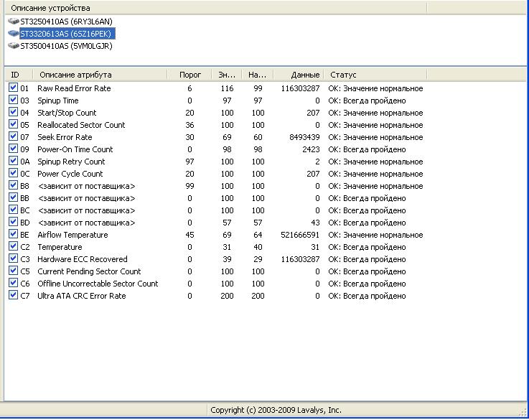Select the ST3500410AS (5VM0LGJR) device
The height and width of the screenshot is (420, 529).
(x=66, y=46)
